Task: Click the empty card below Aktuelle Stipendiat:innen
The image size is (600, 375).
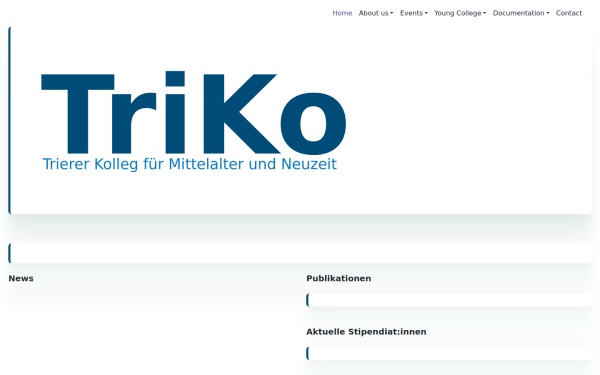Action: [x=449, y=353]
